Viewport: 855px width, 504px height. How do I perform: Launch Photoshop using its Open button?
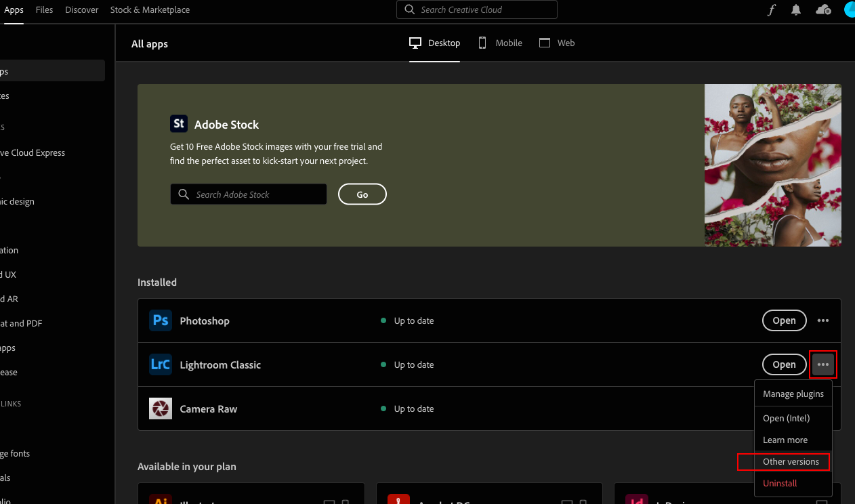pos(784,320)
